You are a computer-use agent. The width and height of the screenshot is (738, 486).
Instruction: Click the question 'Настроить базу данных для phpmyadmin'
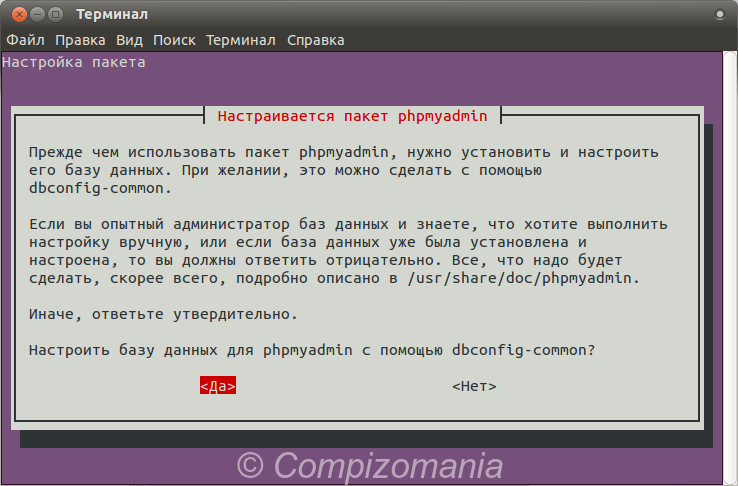click(191, 350)
